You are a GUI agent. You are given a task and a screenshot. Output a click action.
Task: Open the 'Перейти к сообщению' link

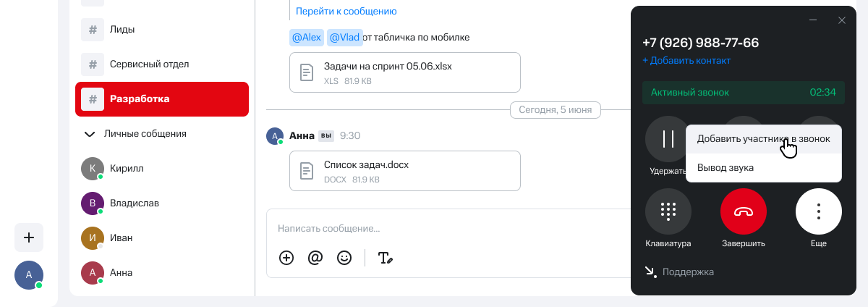(x=346, y=11)
